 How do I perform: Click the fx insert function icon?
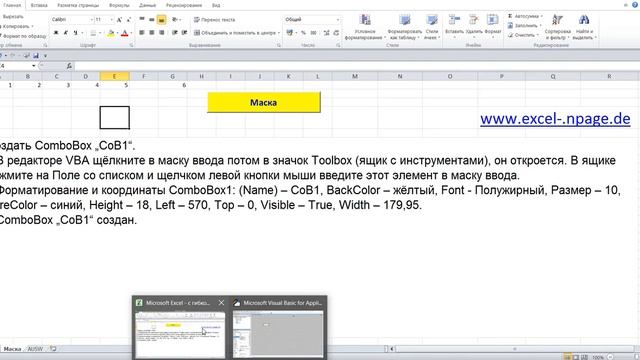point(69,66)
